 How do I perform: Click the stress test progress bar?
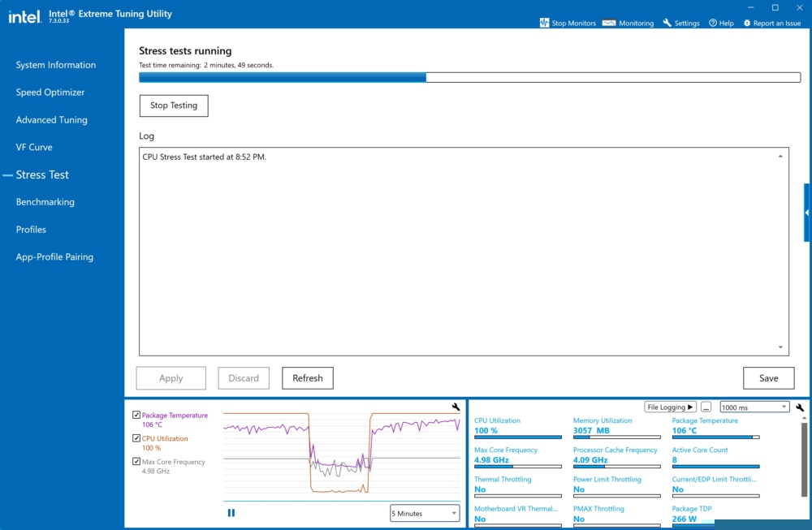(x=469, y=78)
